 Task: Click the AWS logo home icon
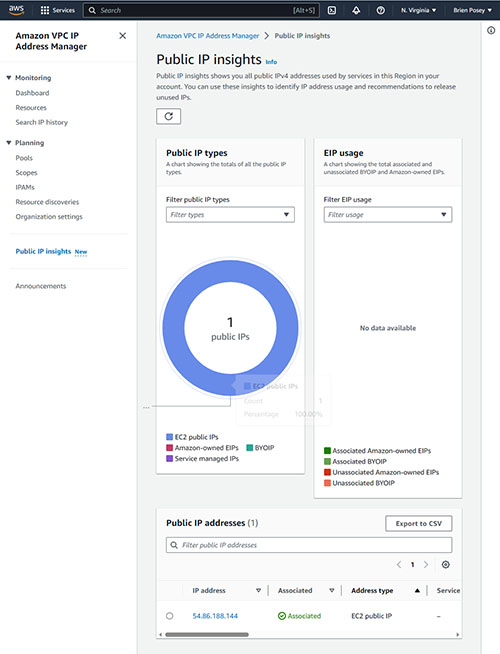click(16, 10)
